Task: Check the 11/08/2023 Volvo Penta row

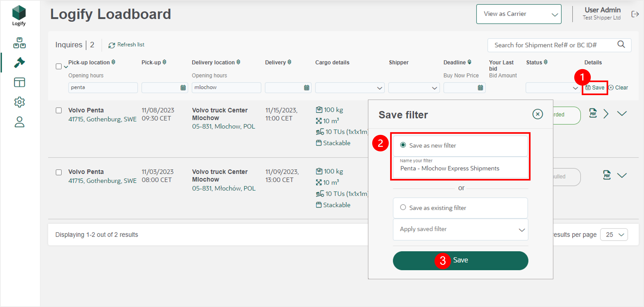Action: [58, 110]
